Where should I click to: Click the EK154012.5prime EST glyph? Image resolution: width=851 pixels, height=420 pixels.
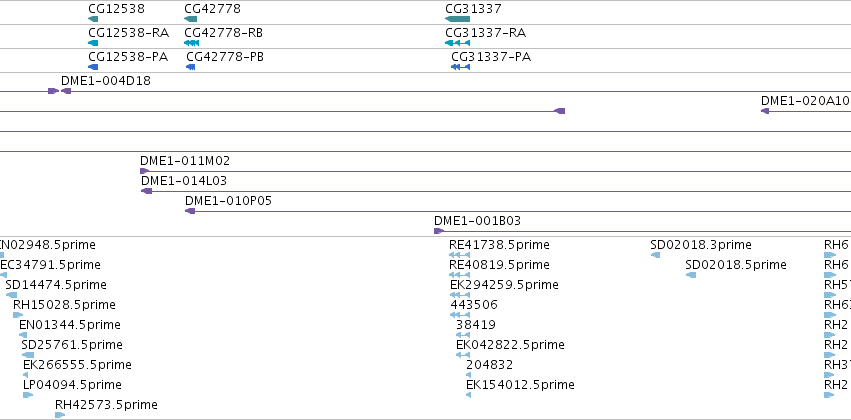(x=468, y=395)
